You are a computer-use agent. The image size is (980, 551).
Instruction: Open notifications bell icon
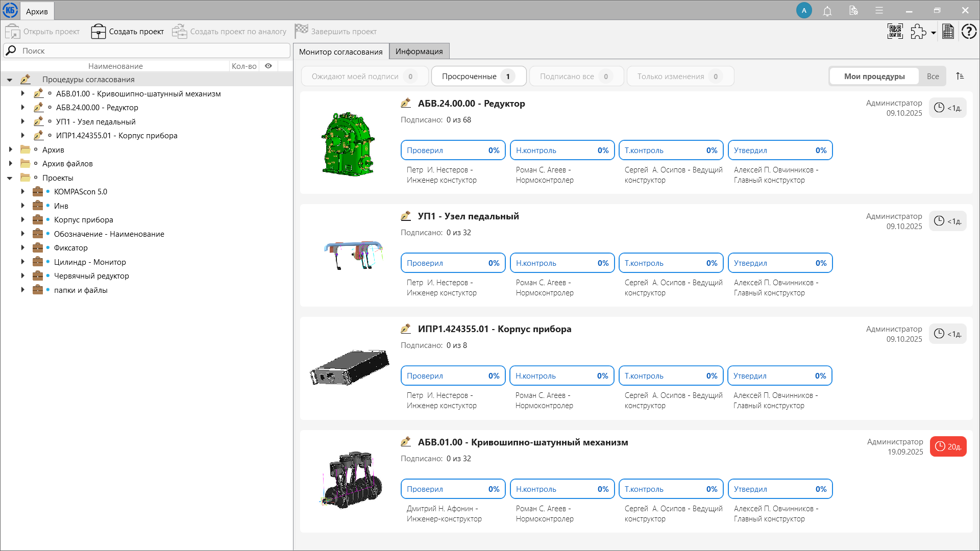(827, 11)
